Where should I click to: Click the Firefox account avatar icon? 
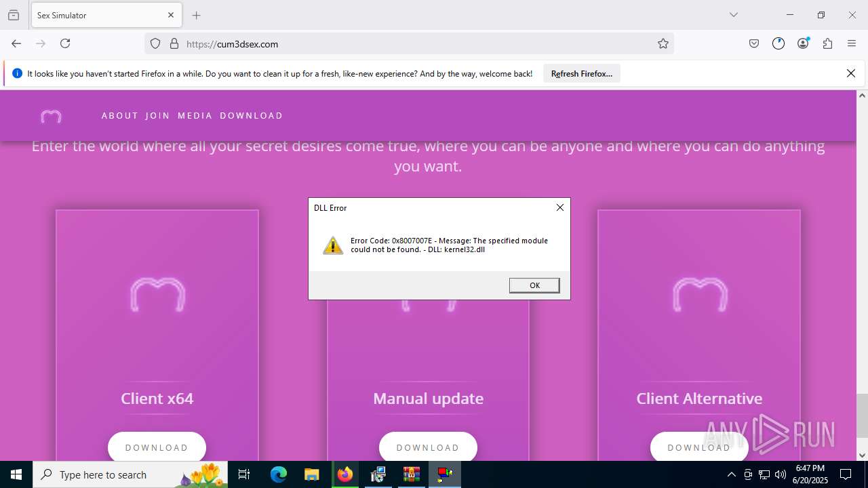point(803,43)
